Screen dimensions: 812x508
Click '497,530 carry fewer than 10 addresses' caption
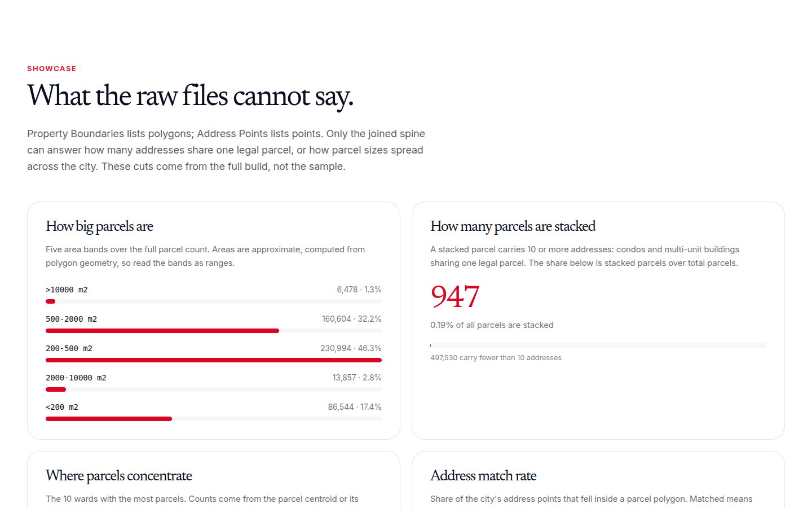pyautogui.click(x=496, y=358)
